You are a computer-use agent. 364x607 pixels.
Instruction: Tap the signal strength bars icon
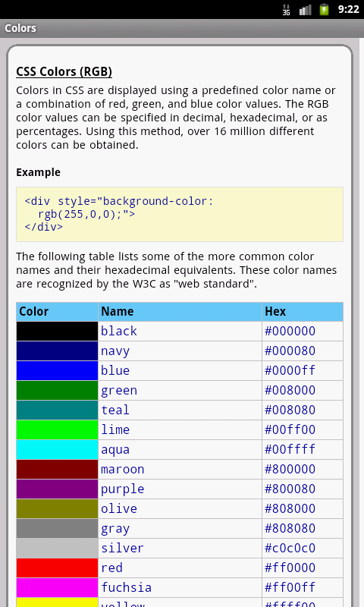(x=305, y=9)
